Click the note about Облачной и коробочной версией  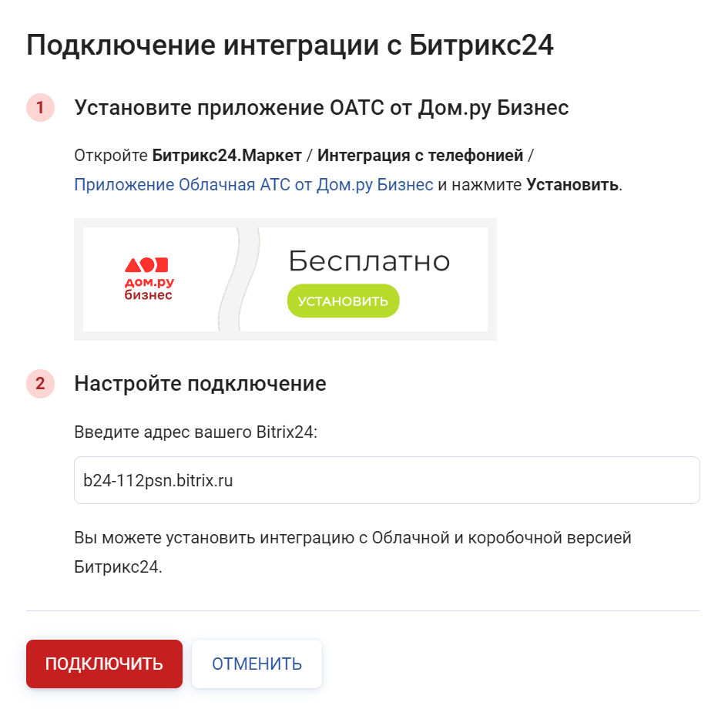pyautogui.click(x=353, y=552)
